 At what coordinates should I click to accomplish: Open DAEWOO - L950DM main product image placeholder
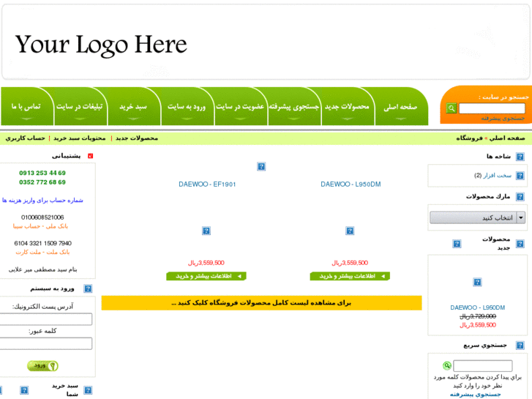[x=350, y=231]
